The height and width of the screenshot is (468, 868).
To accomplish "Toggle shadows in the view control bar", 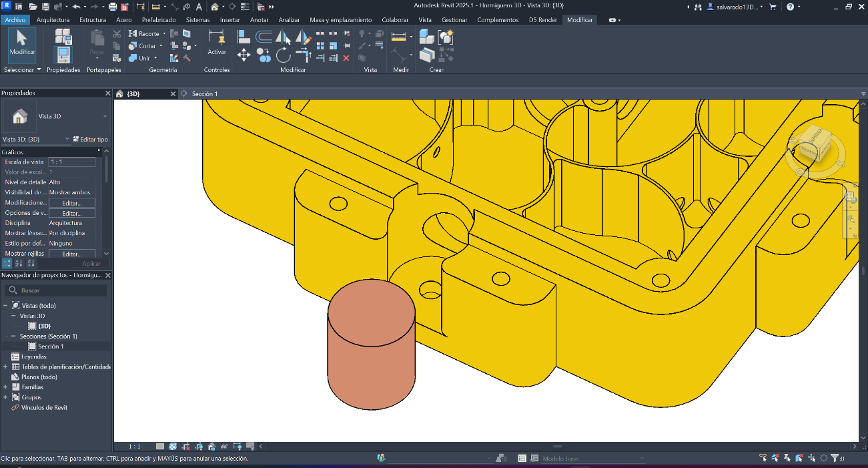I will point(211,446).
